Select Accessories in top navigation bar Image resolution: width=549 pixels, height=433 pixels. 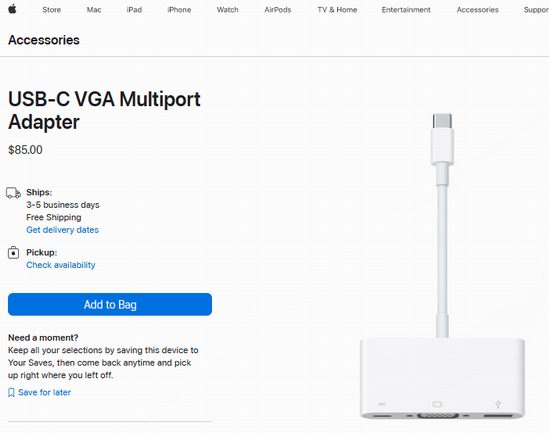477,10
